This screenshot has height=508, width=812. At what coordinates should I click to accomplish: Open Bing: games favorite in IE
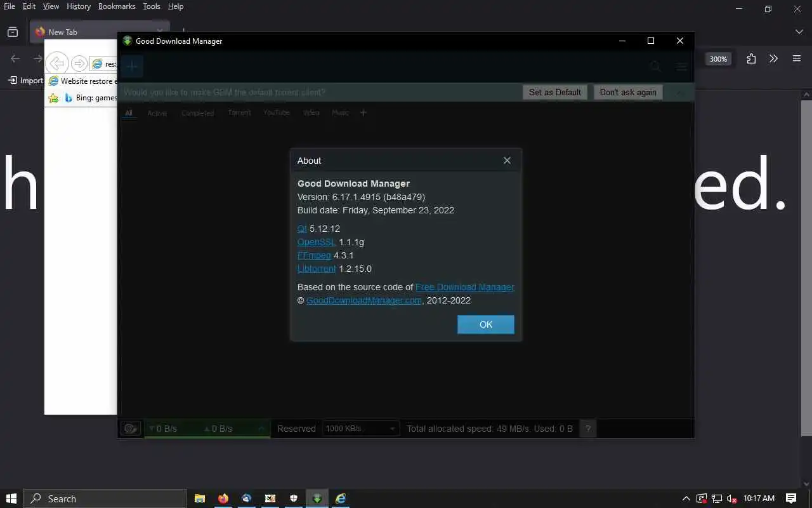click(90, 98)
